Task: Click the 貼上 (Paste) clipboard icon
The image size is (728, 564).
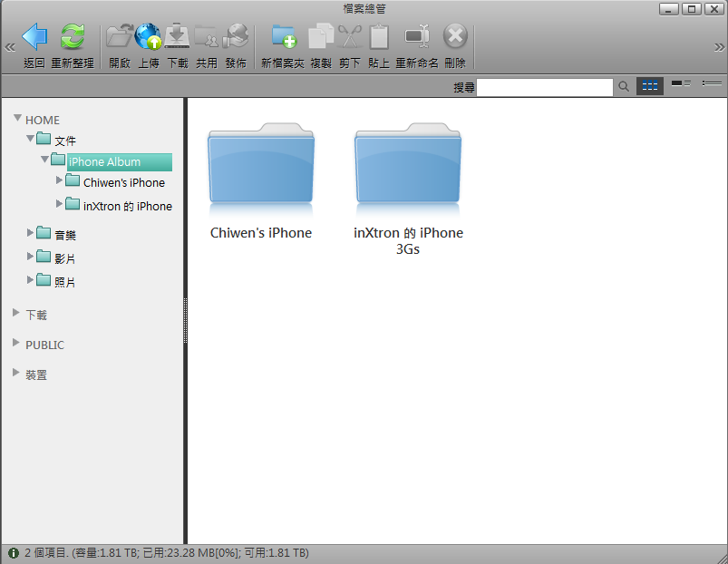Action: 379,38
